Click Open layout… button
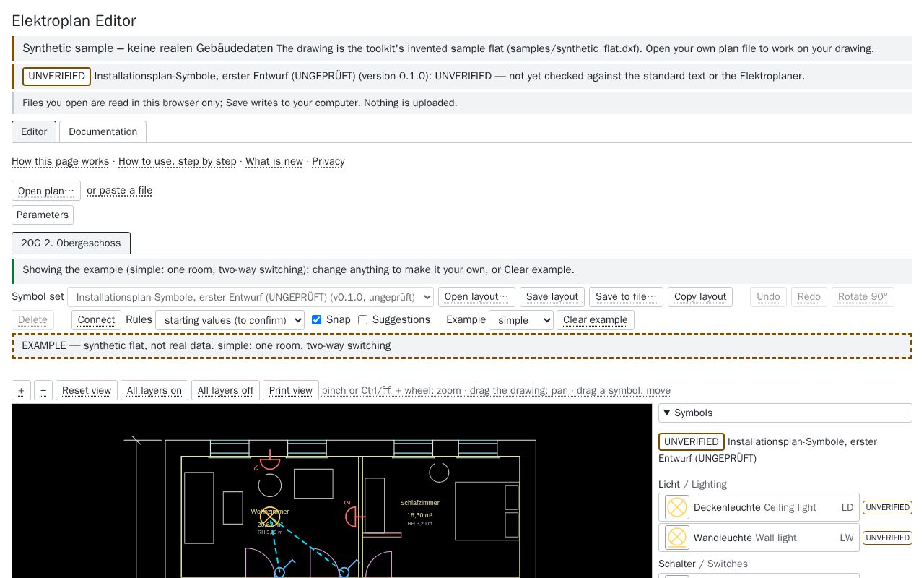 pos(476,297)
